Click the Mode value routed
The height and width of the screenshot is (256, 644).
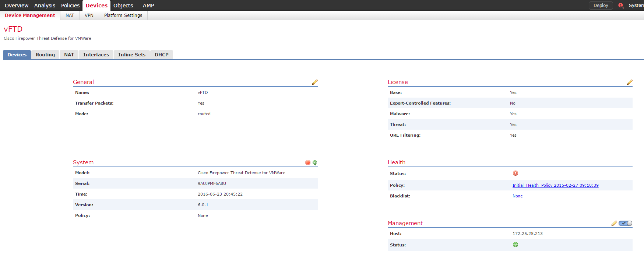point(204,114)
